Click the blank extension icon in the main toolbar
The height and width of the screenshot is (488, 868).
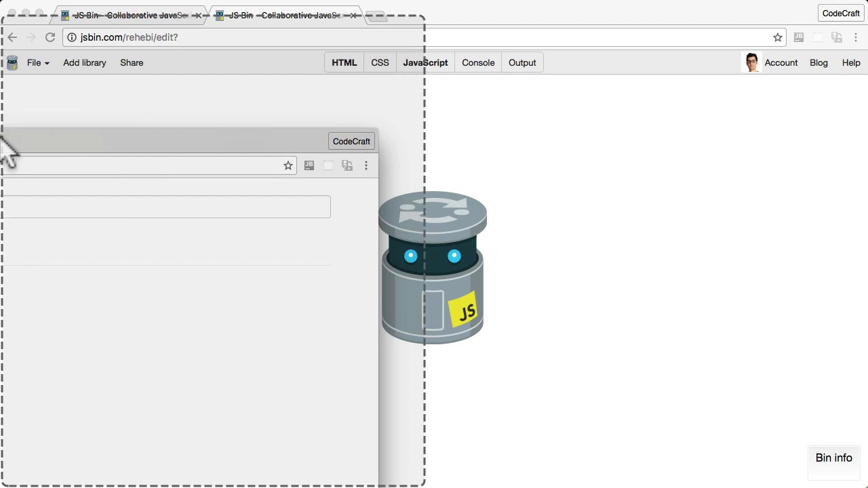click(x=818, y=37)
